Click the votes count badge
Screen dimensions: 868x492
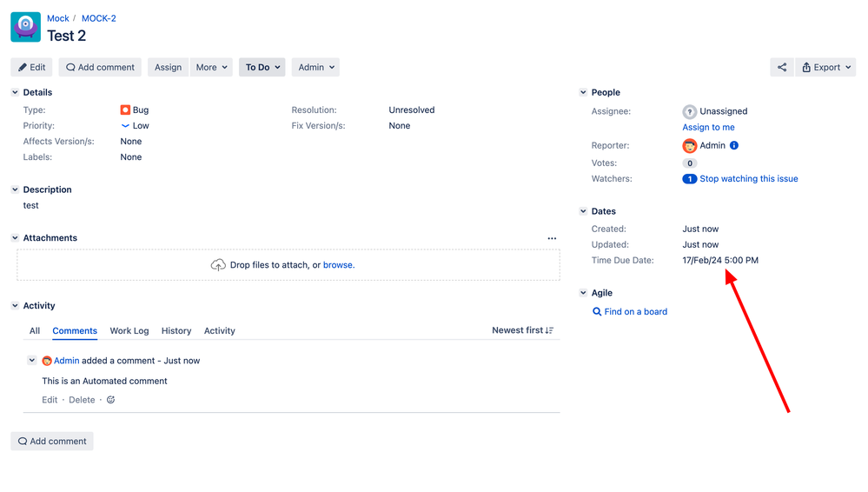tap(689, 163)
